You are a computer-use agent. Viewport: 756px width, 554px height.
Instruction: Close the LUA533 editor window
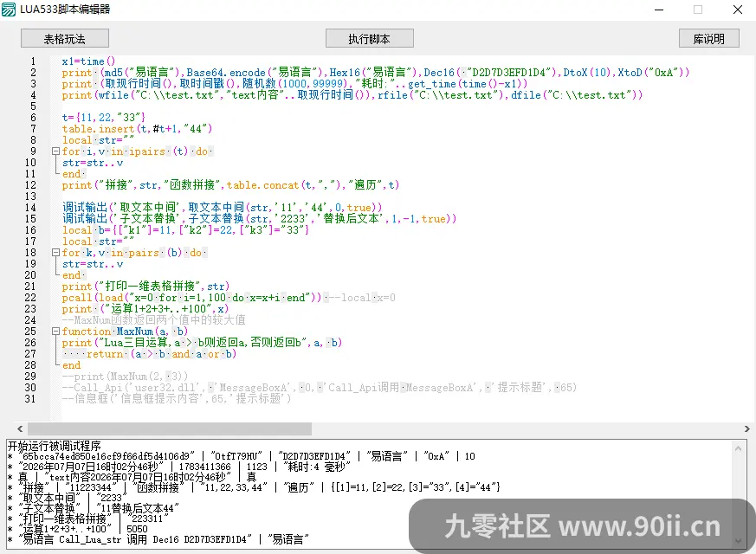point(738,10)
